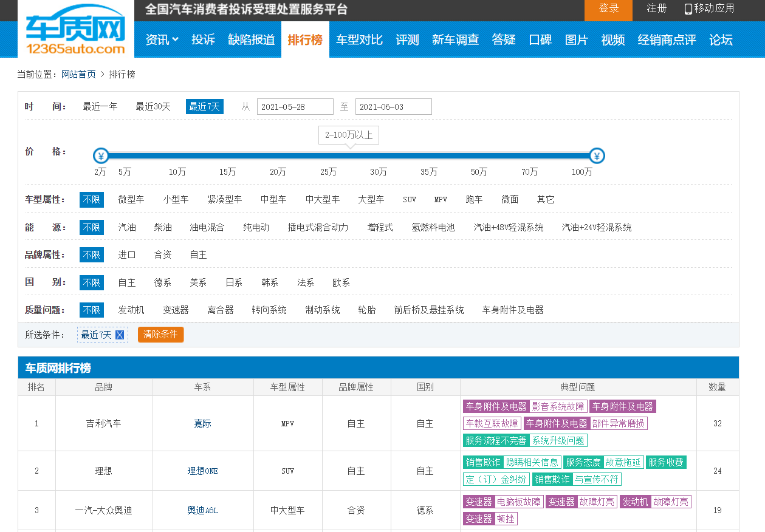Filter by MPV body type
Image resolution: width=765 pixels, height=532 pixels.
click(x=441, y=199)
